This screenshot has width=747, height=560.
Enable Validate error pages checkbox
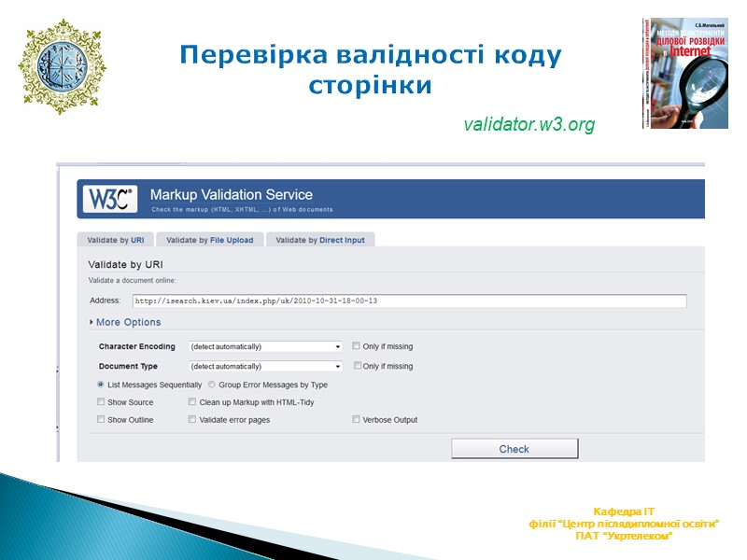click(x=192, y=419)
